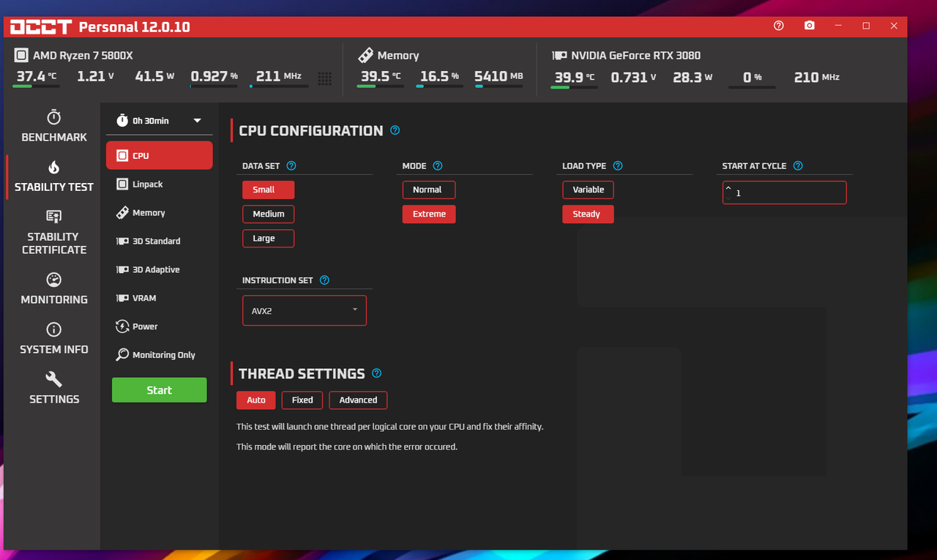Click the Stability Certificate icon
This screenshot has width=937, height=560.
(53, 217)
